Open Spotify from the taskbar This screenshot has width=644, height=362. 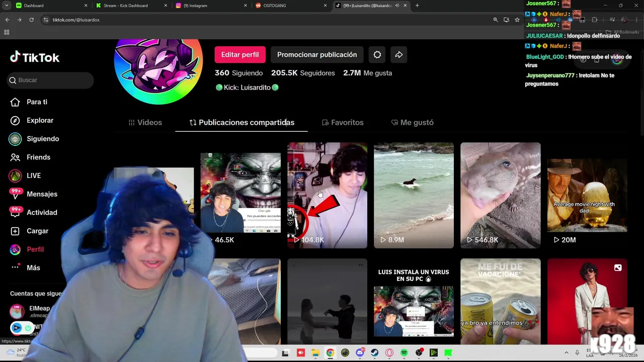pyautogui.click(x=404, y=353)
